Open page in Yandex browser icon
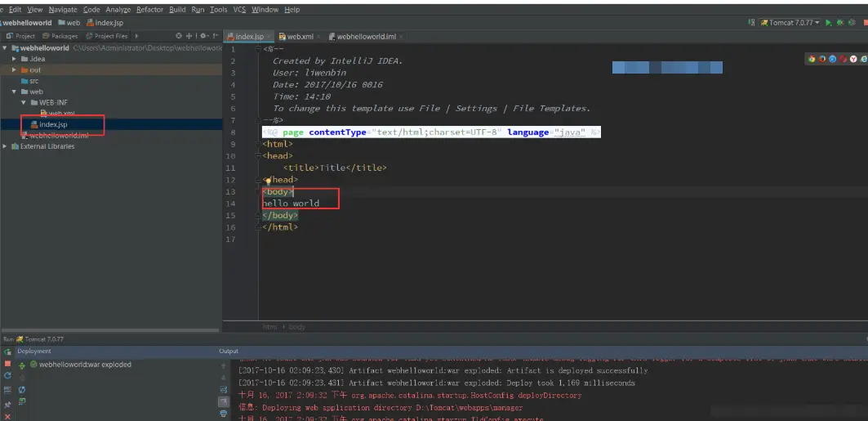The height and width of the screenshot is (421, 868). tap(853, 59)
